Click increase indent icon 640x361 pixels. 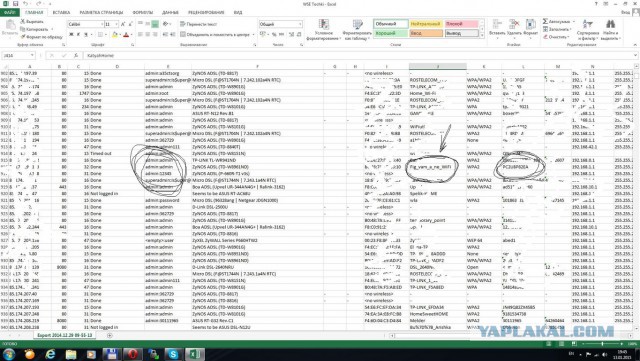(x=173, y=35)
